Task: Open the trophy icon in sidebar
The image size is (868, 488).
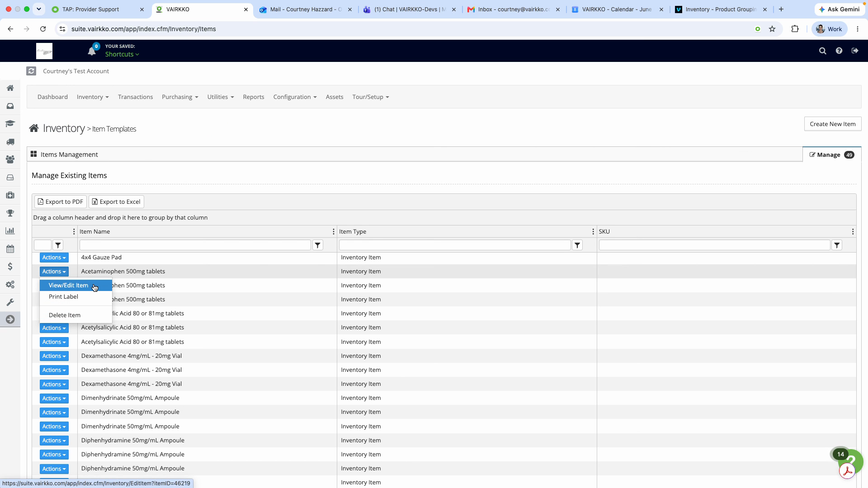Action: pyautogui.click(x=10, y=213)
